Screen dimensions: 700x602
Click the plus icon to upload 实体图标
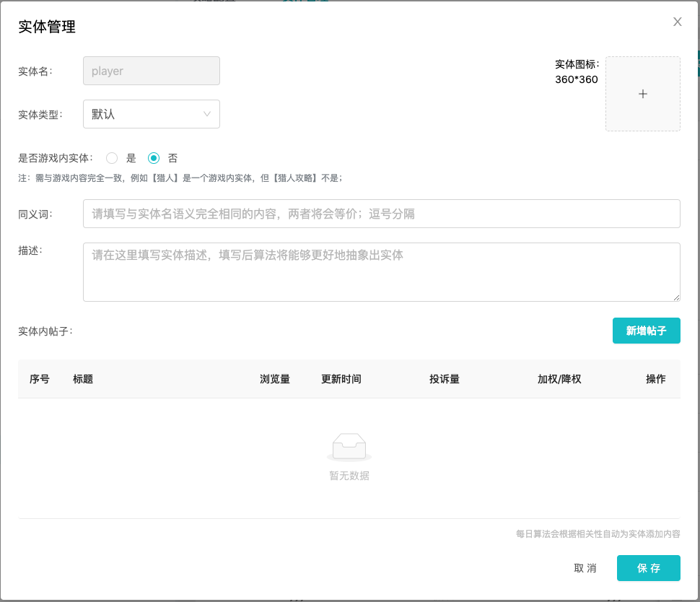(642, 94)
